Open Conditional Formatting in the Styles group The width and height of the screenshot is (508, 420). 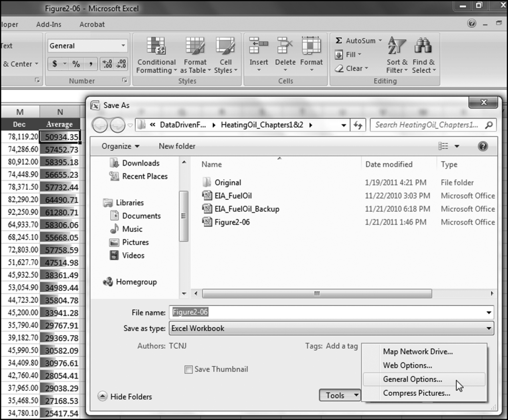pos(156,55)
